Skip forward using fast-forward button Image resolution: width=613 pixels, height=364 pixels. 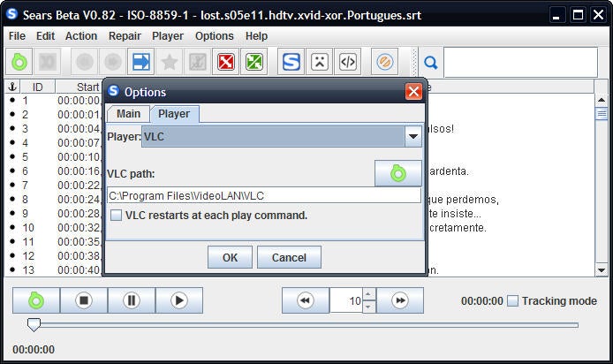point(400,300)
